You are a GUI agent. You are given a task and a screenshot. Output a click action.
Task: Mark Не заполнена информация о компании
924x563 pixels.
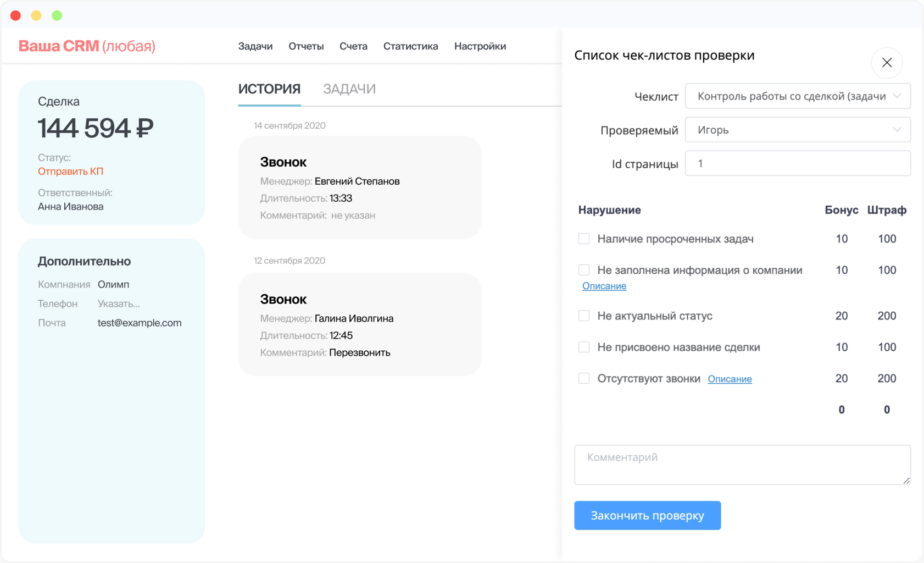coord(583,270)
